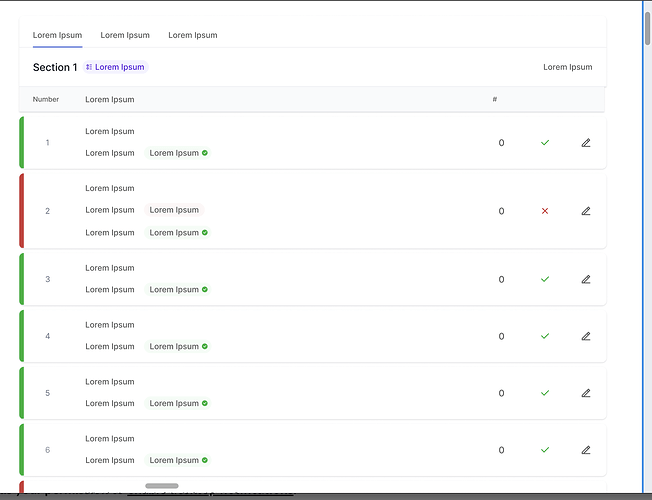
Task: Open the purple Lorem Ipsum badge beside Section 1
Action: pos(116,67)
